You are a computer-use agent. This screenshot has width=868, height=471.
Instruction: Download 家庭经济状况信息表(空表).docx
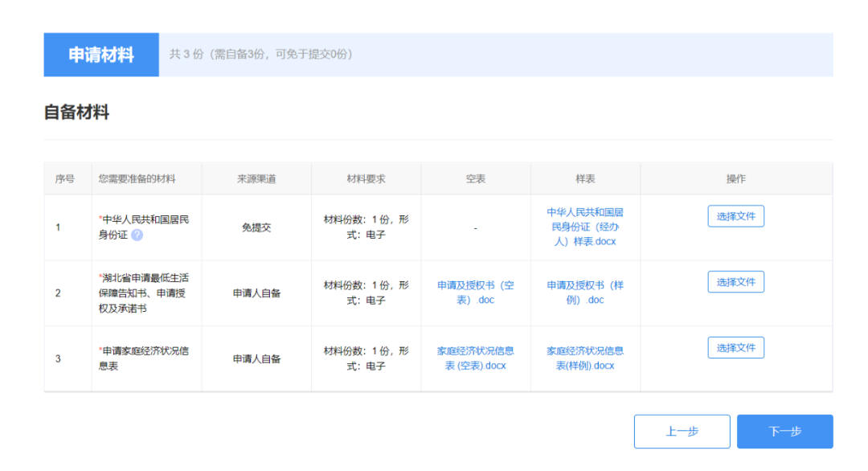tap(476, 358)
